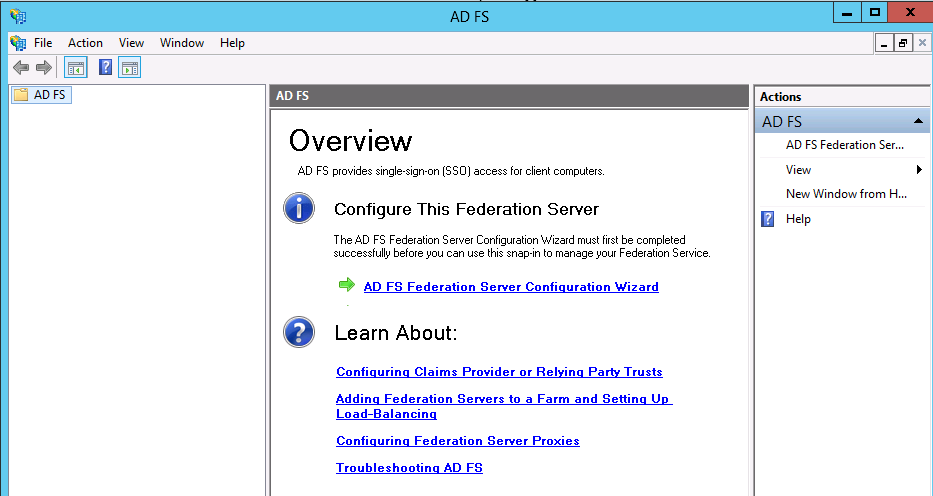The width and height of the screenshot is (933, 496).
Task: Collapse the AD FS section in Actions pane
Action: click(x=918, y=121)
